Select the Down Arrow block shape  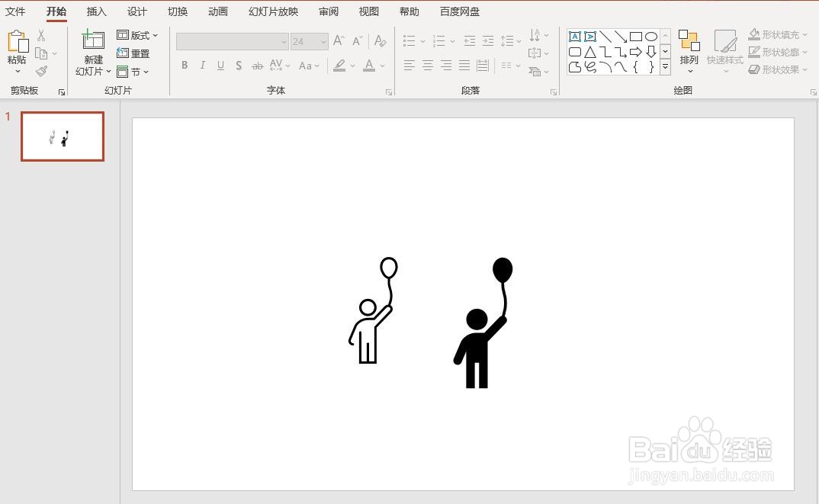click(x=650, y=52)
